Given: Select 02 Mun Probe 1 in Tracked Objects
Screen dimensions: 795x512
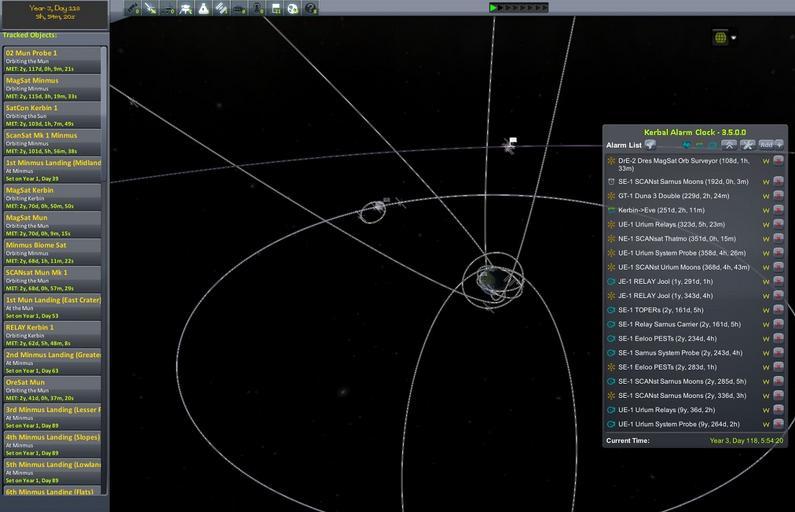Looking at the screenshot, I should coord(53,60).
